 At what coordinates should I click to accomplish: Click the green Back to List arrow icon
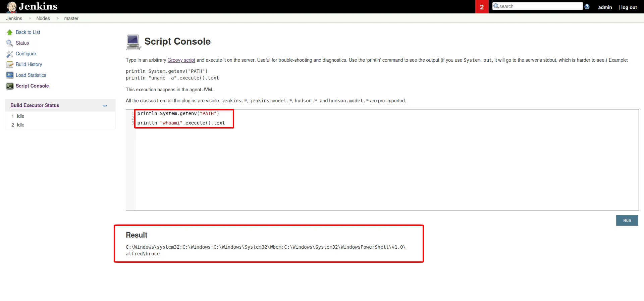pyautogui.click(x=10, y=33)
